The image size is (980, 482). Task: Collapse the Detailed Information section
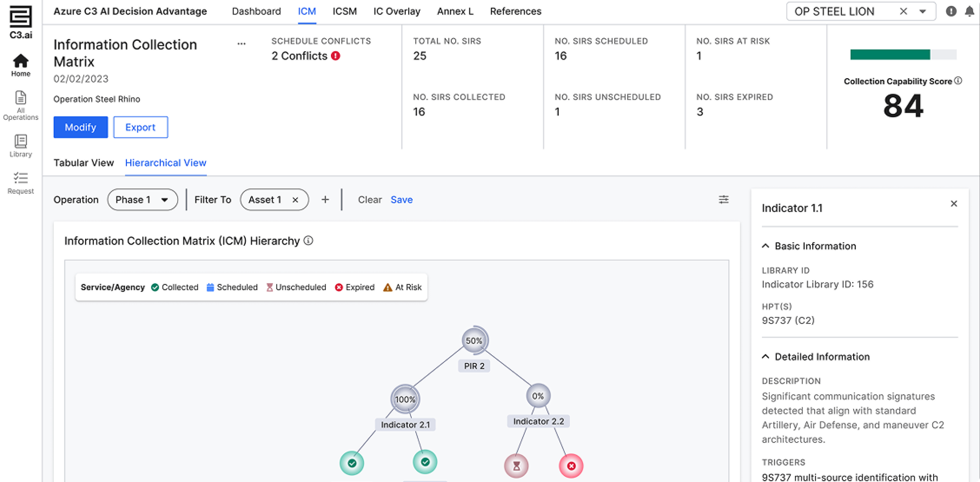[x=766, y=357]
